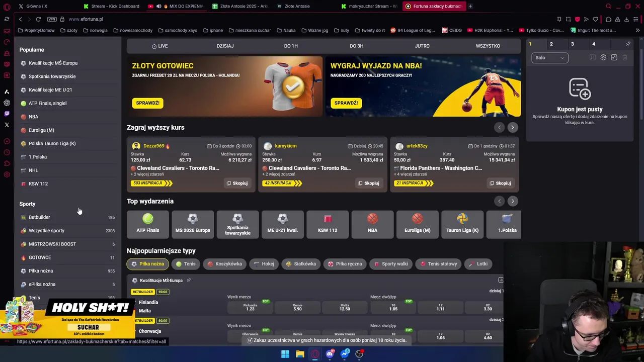Viewport: 644px width, 362px height.
Task: Open KSW 112 top event tile
Action: tap(328, 224)
